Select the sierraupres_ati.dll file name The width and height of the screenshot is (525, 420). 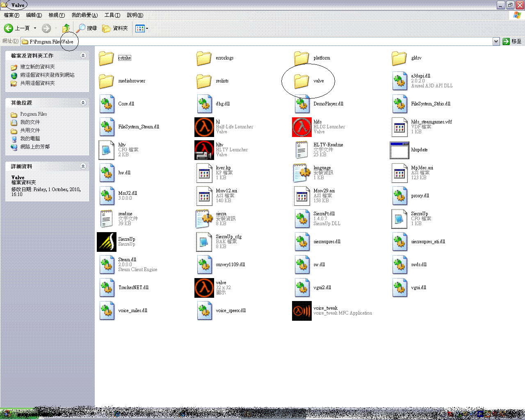coord(428,242)
